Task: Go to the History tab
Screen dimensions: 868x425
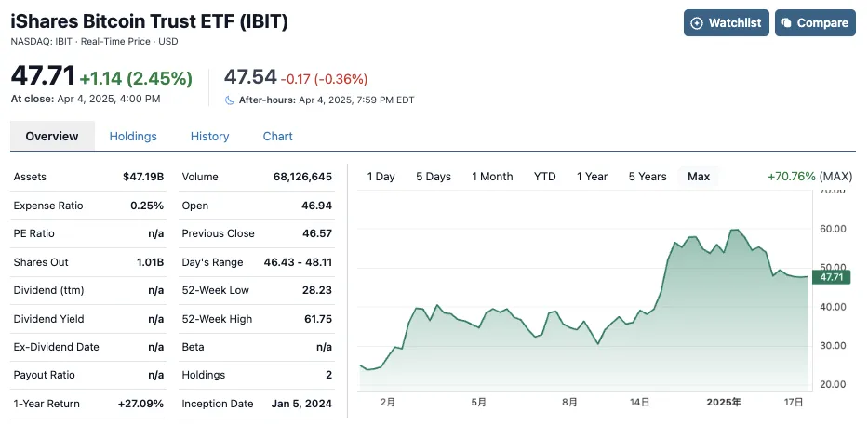Action: 209,136
